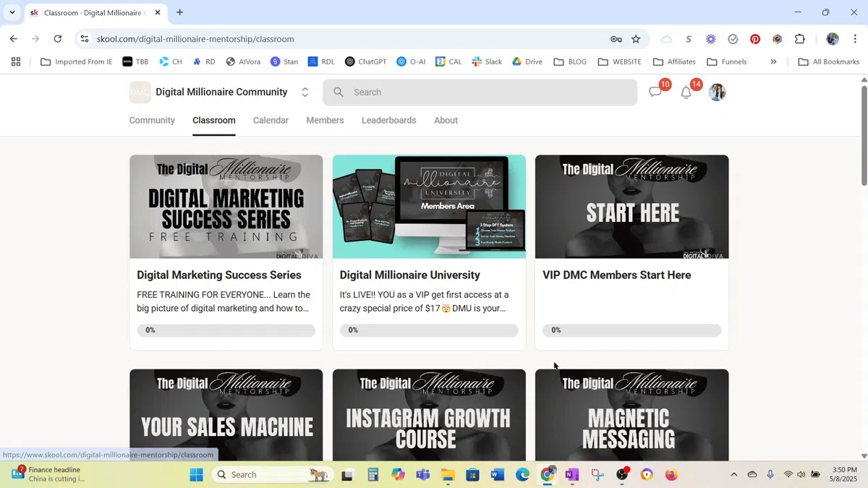Show more bookmarks with the double chevron
868x488 pixels.
773,61
